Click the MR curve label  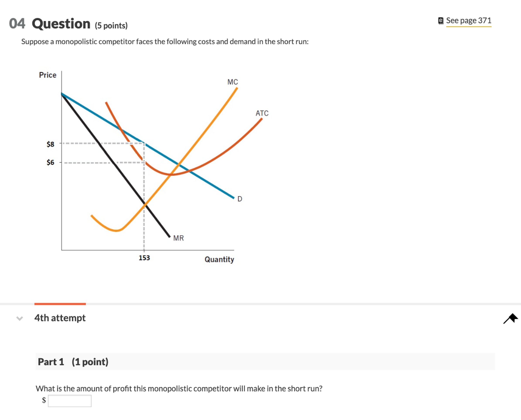(x=178, y=238)
